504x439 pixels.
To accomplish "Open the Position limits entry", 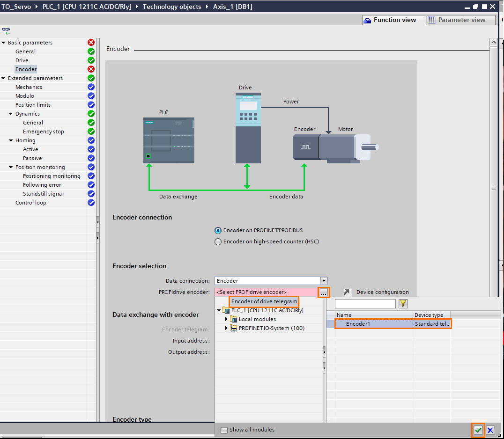I will click(x=33, y=105).
